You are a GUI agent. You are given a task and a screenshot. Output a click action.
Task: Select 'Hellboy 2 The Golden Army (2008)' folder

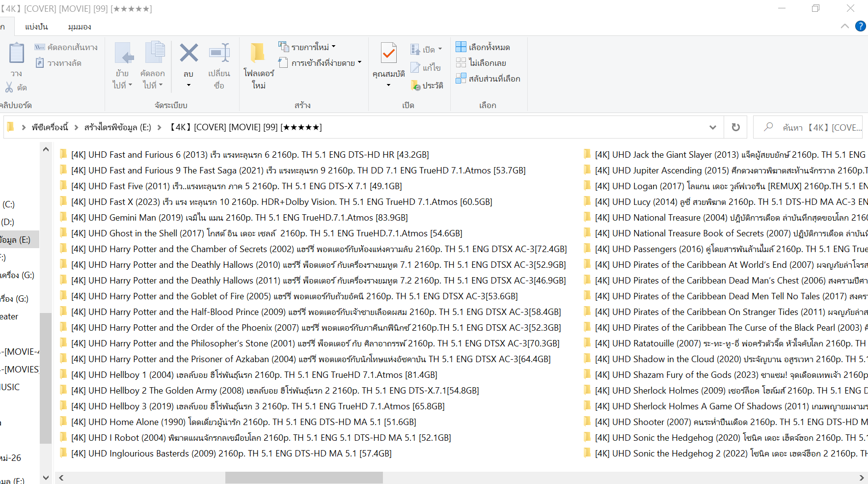pos(275,390)
